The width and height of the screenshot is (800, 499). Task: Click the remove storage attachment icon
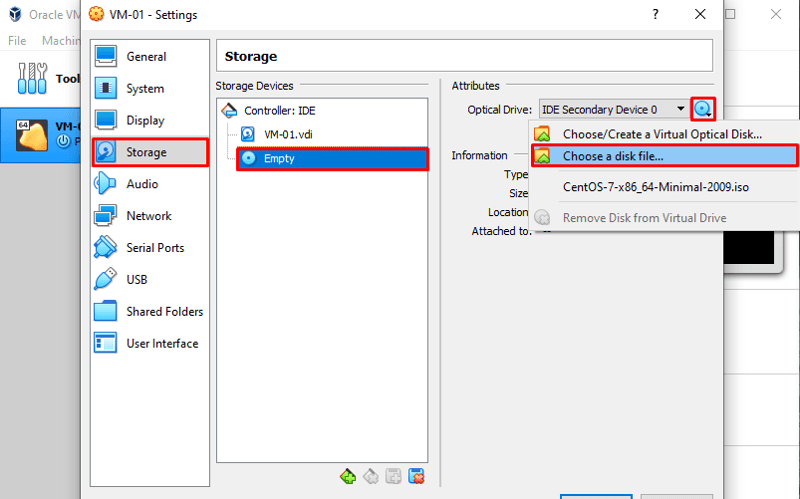(416, 477)
